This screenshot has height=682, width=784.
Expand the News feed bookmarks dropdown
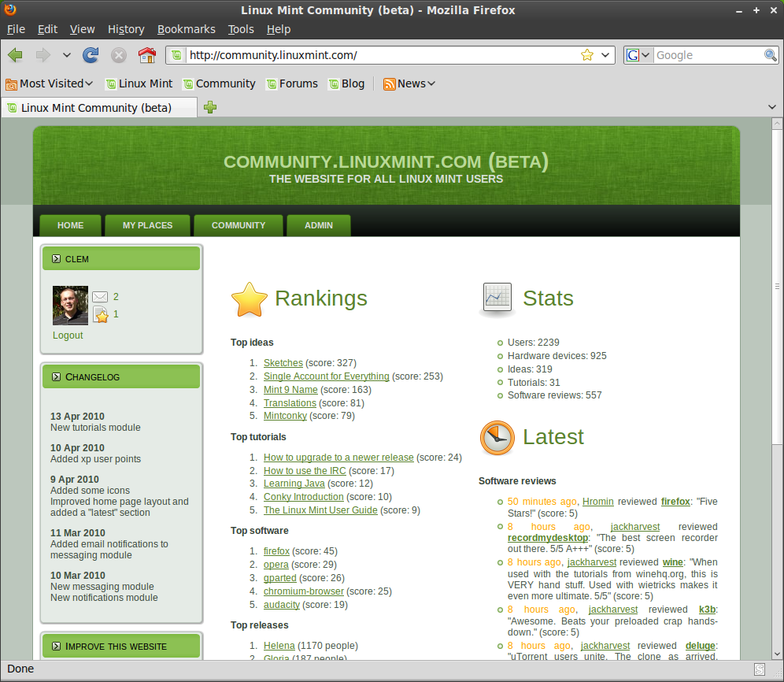pyautogui.click(x=431, y=83)
